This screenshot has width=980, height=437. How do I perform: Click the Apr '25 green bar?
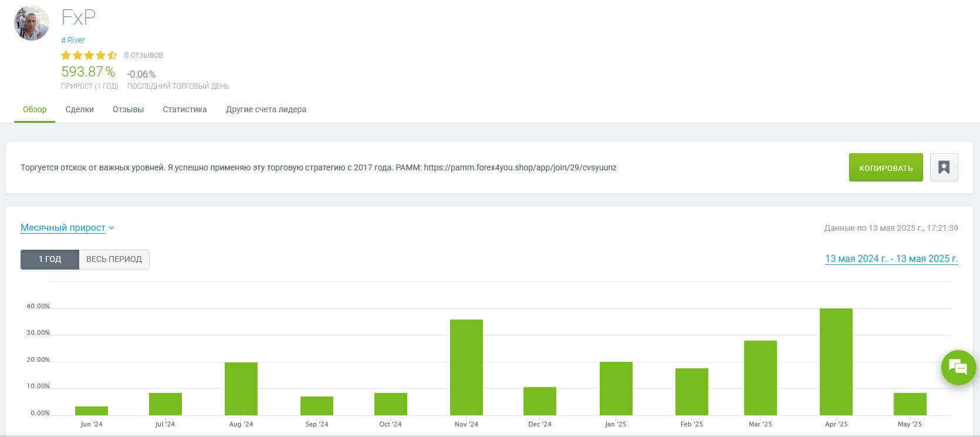pos(836,362)
